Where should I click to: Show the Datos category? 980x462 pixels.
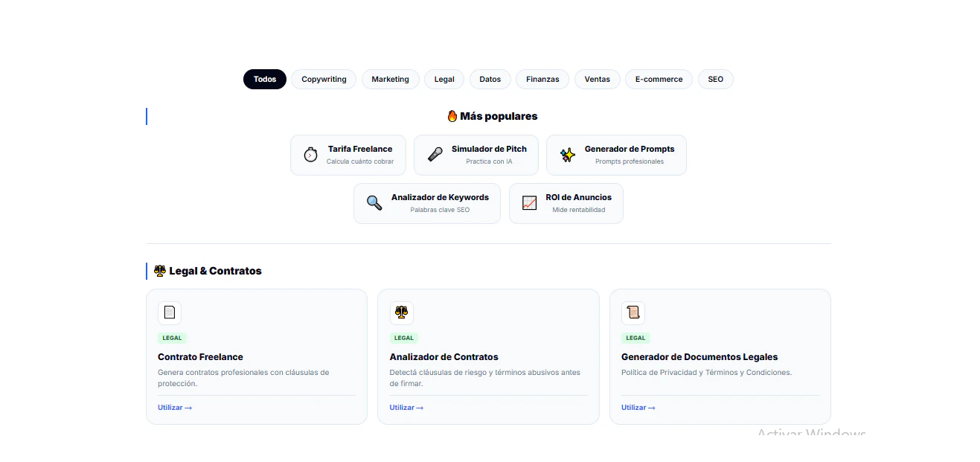[x=490, y=80]
